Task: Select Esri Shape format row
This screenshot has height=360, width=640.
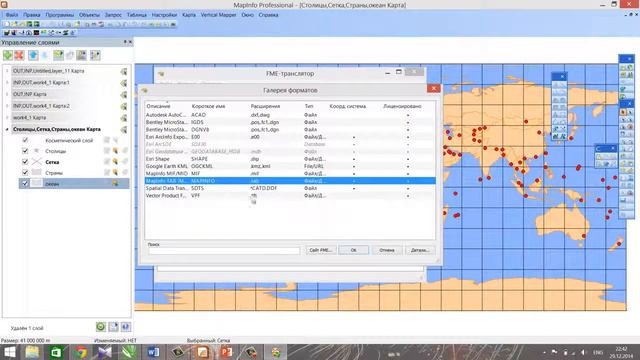Action: pos(290,159)
